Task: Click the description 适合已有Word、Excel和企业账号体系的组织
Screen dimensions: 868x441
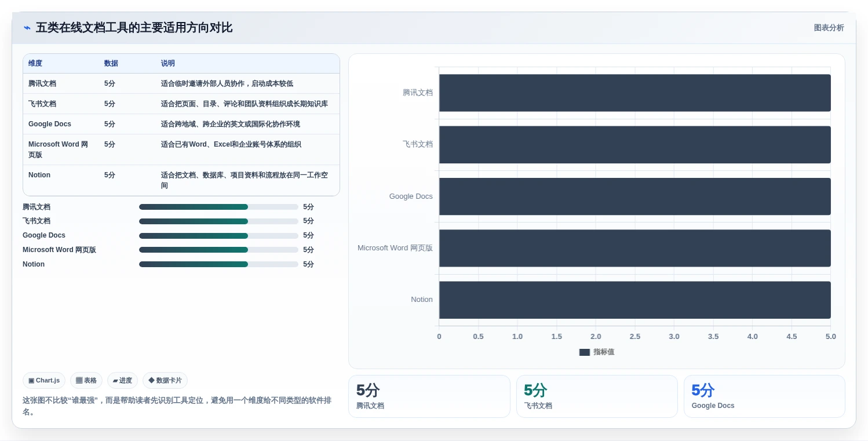Action: tap(231, 144)
